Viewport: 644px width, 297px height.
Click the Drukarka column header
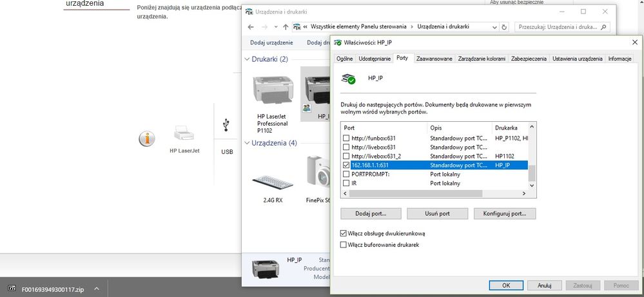pyautogui.click(x=510, y=128)
